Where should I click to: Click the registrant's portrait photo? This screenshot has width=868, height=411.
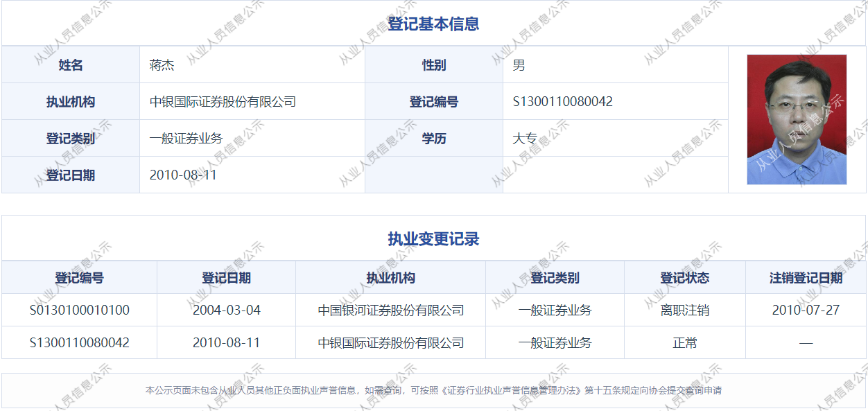coord(797,120)
